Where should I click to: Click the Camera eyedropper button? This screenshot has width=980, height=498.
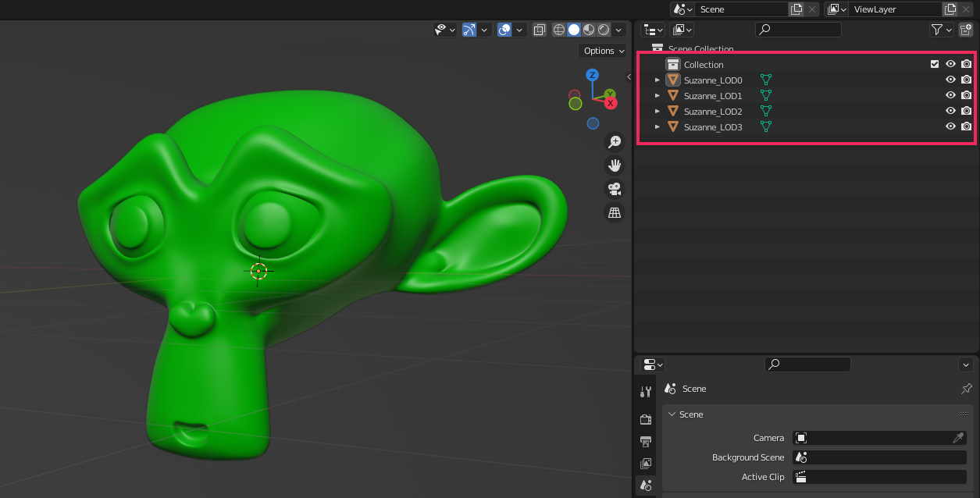point(958,438)
